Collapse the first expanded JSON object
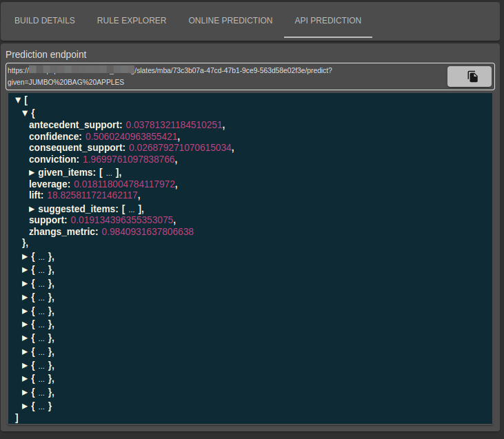Image resolution: width=504 pixels, height=439 pixels. (25, 113)
